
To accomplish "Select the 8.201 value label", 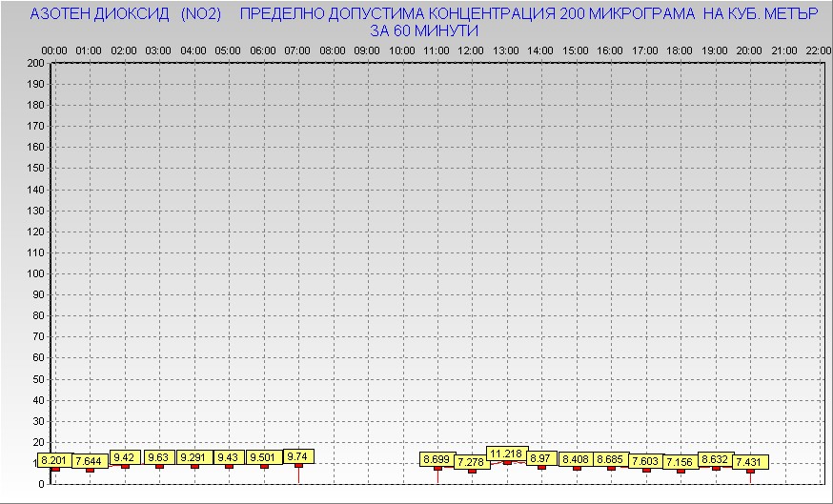I will 54,461.
